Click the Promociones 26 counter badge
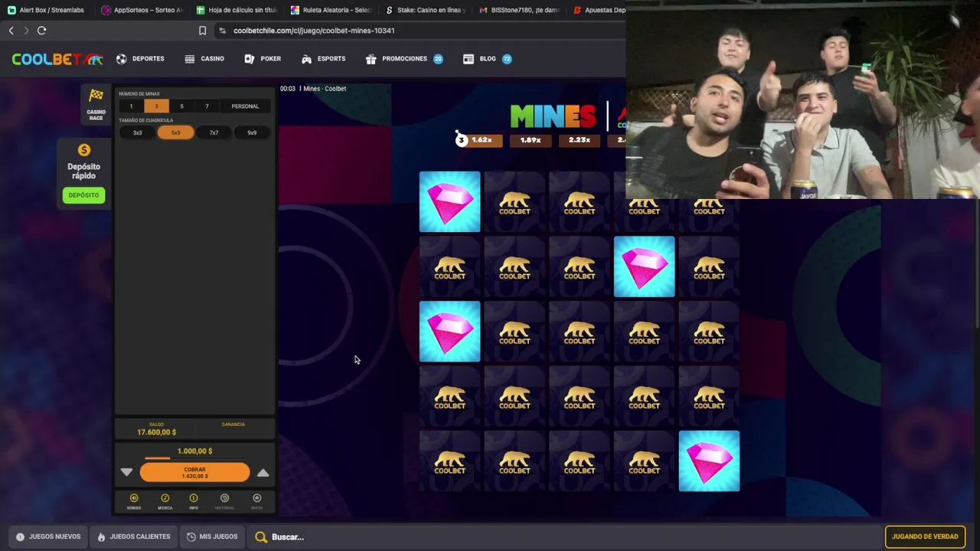The width and height of the screenshot is (980, 551). coord(438,59)
